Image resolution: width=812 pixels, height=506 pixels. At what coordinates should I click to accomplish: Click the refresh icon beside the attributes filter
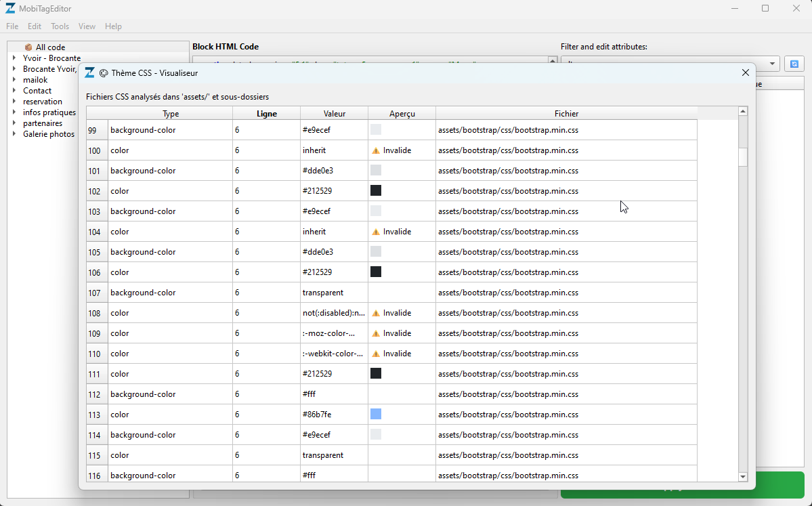tap(794, 64)
